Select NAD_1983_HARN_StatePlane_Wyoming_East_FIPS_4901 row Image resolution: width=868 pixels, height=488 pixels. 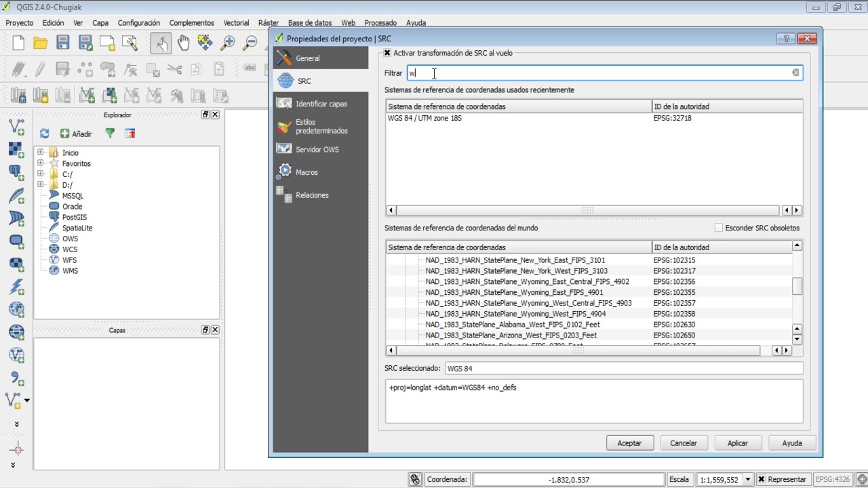click(x=589, y=292)
